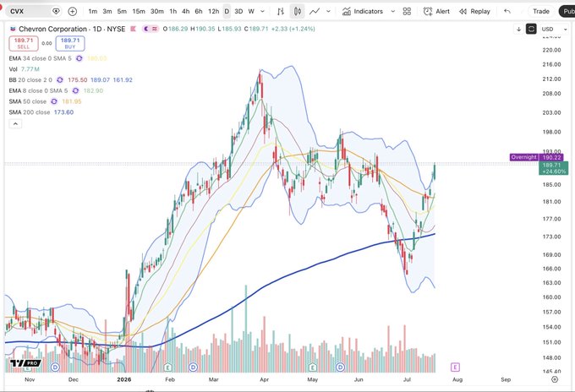Image resolution: width=575 pixels, height=392 pixels.
Task: Click the green 189.71 last price label
Action: coord(553,168)
